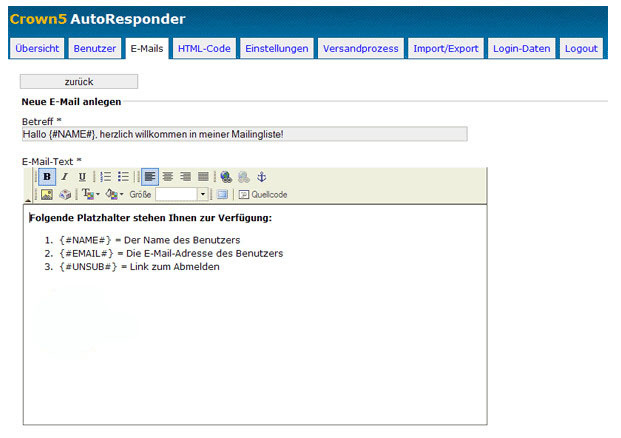Click the greyed-out remove link icon
This screenshot has height=438, width=621.
pyautogui.click(x=244, y=177)
